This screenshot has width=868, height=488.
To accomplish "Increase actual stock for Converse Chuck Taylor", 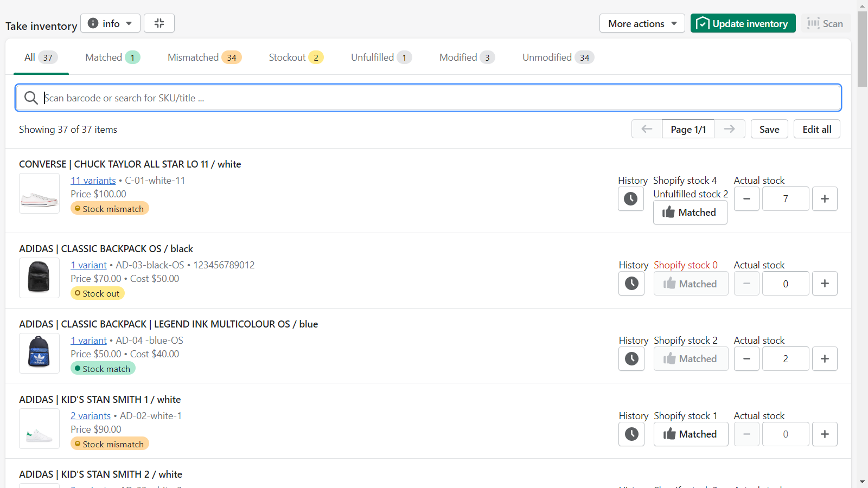I will click(x=825, y=198).
